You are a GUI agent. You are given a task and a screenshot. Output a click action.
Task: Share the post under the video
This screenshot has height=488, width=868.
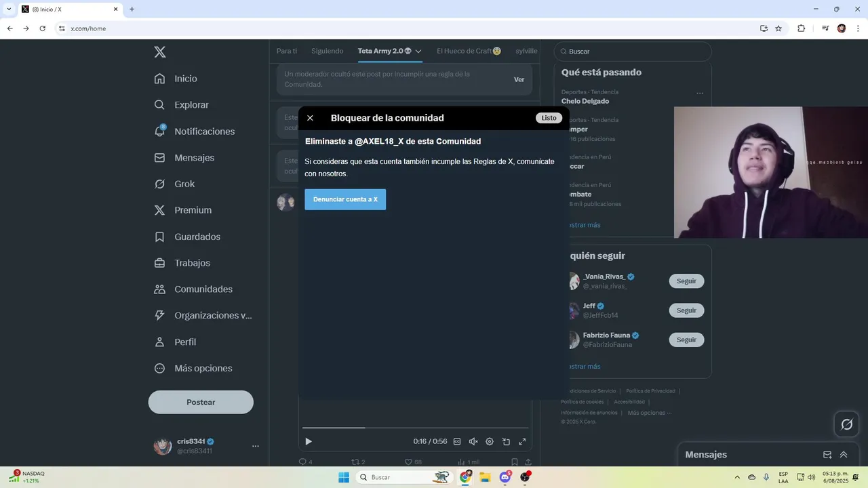[x=528, y=462]
